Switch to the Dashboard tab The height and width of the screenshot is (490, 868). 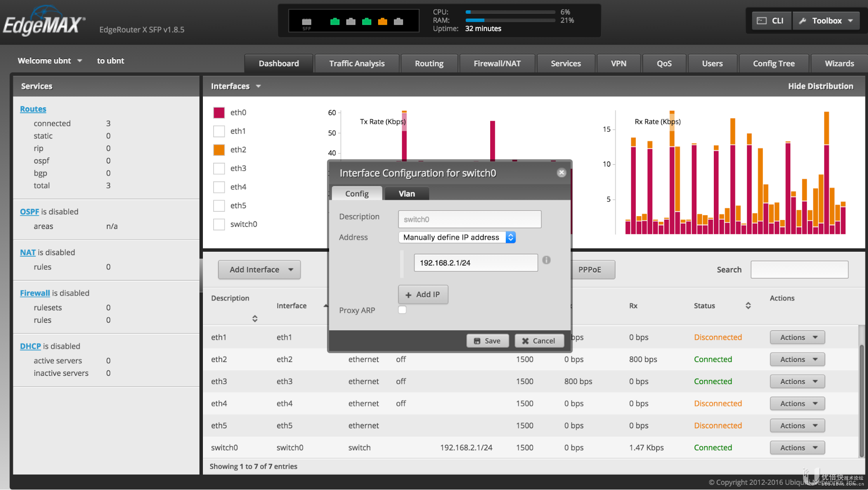tap(279, 63)
